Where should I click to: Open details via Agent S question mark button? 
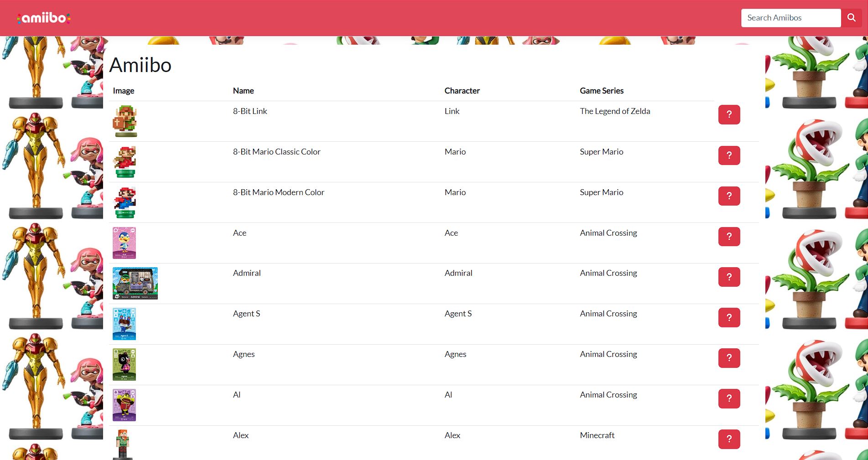[x=729, y=317]
